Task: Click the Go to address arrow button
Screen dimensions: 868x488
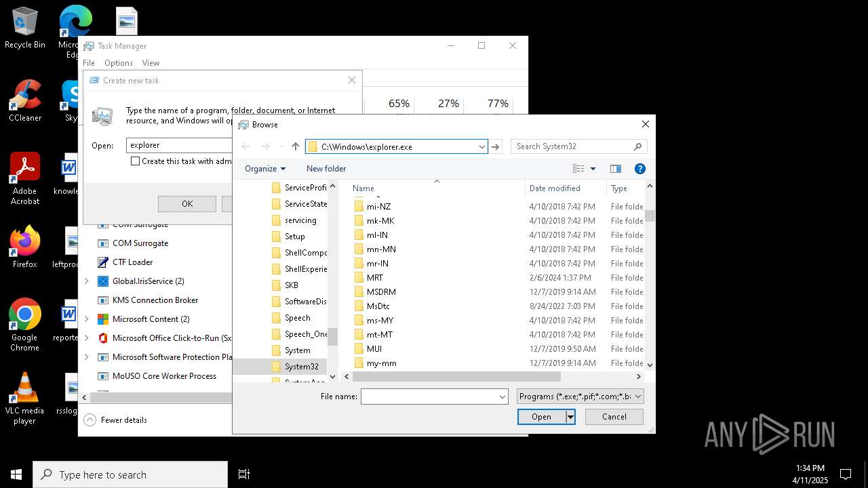Action: (496, 146)
